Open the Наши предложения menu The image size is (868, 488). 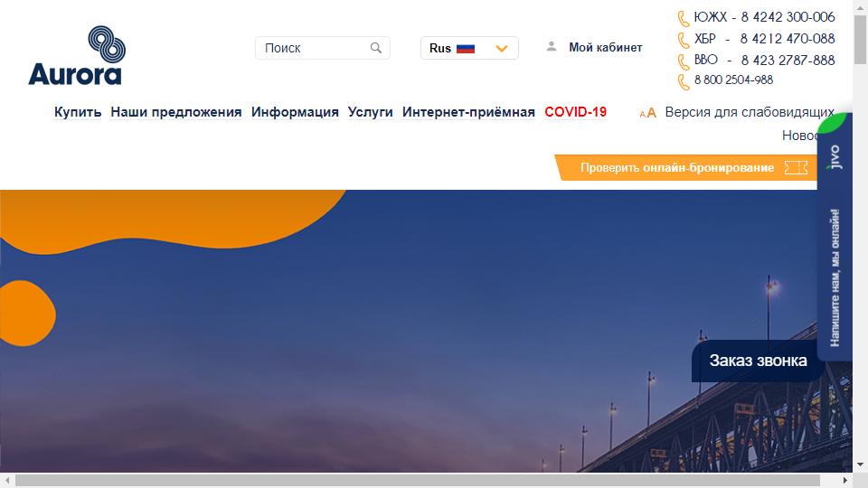tap(176, 112)
